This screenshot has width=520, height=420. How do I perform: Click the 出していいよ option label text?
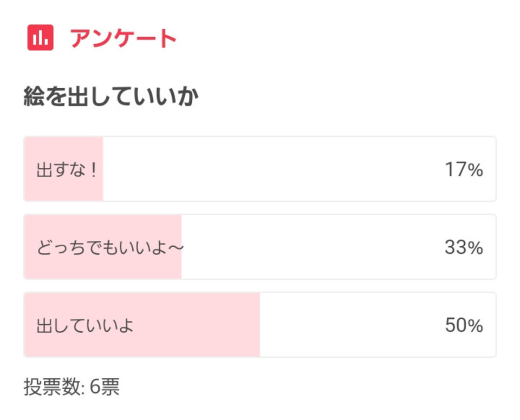(x=85, y=325)
